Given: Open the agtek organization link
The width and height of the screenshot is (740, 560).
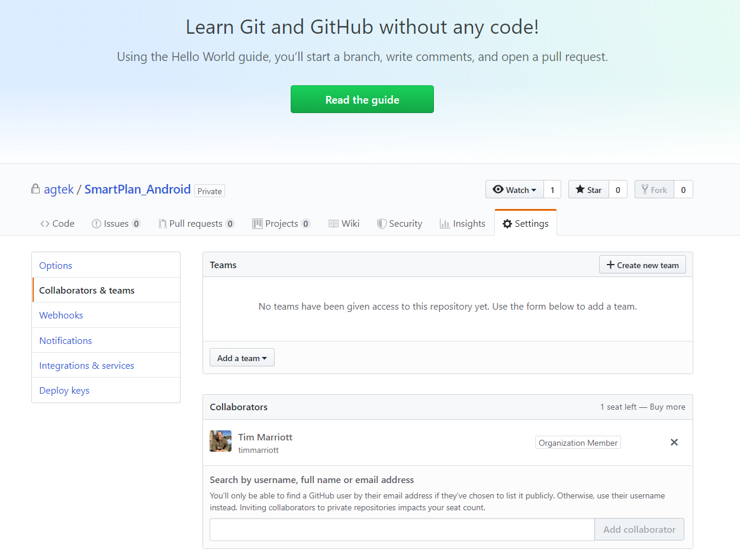Looking at the screenshot, I should tap(59, 189).
